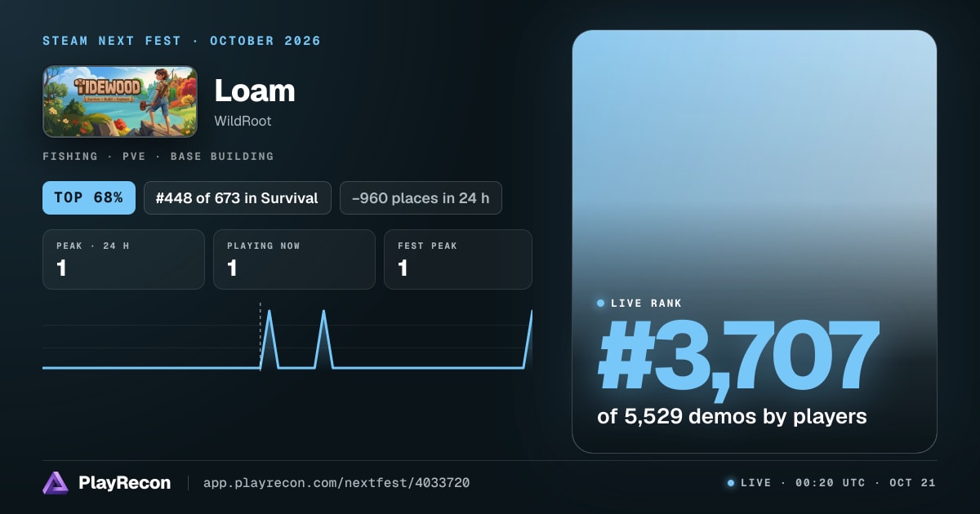This screenshot has height=514, width=980.
Task: Click the TOP 68% badge
Action: point(89,197)
